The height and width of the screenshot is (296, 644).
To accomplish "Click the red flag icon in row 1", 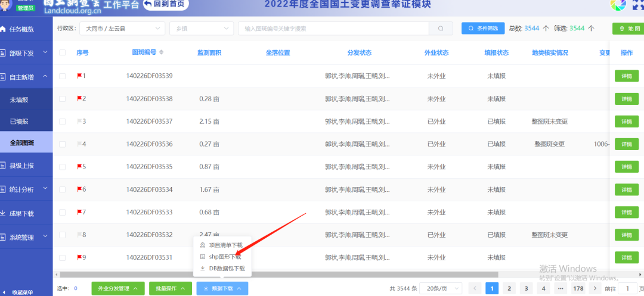I will [79, 76].
